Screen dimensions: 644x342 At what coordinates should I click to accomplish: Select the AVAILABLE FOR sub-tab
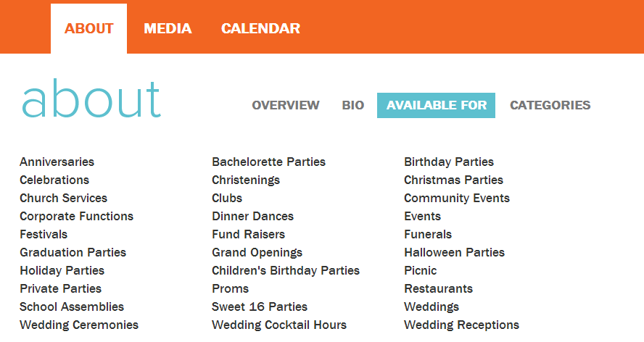tap(436, 105)
